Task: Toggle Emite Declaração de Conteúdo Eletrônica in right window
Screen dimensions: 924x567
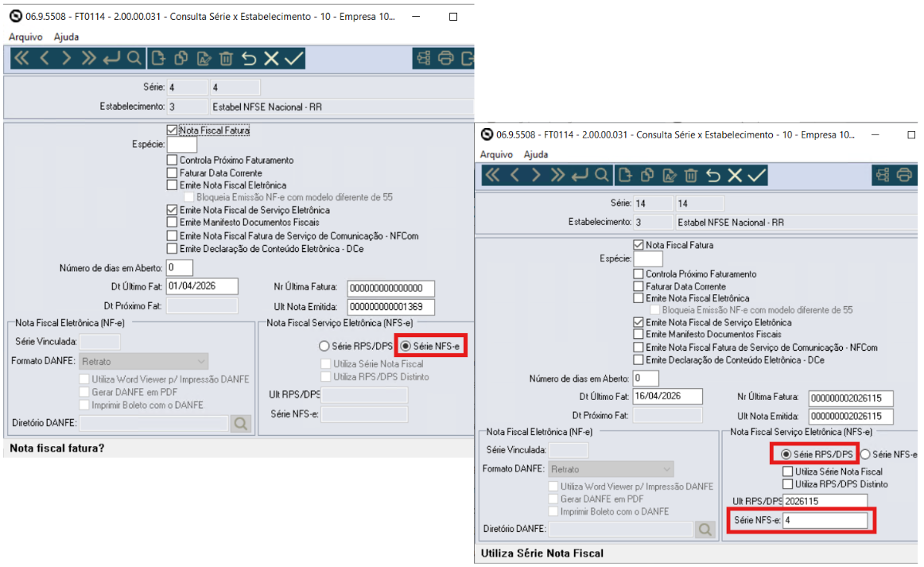Action: [639, 359]
